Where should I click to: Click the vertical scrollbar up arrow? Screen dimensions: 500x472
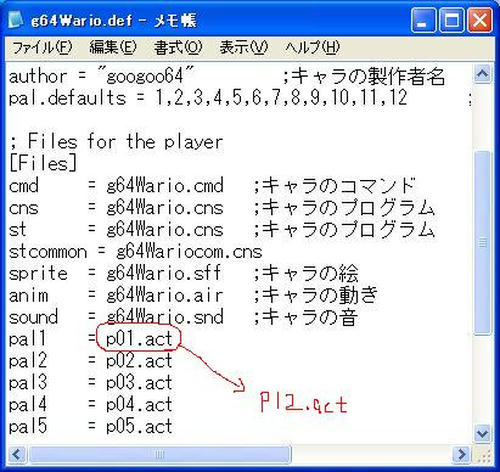click(x=482, y=74)
